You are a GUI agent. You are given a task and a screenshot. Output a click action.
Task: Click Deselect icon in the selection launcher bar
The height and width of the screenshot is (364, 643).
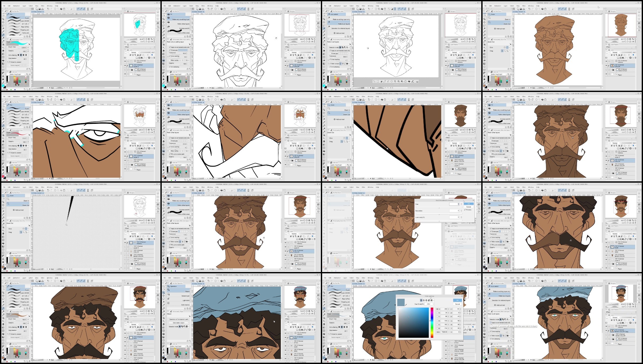click(374, 81)
